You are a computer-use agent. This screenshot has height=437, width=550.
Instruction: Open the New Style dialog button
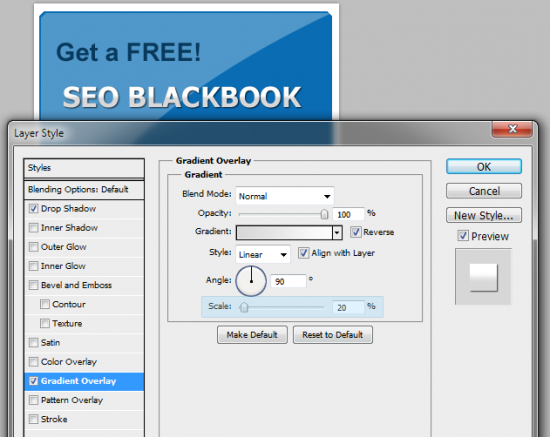pos(484,215)
